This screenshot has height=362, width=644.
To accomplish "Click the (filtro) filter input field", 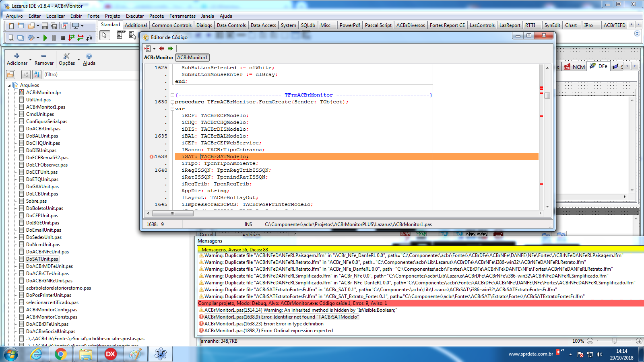I will point(91,74).
